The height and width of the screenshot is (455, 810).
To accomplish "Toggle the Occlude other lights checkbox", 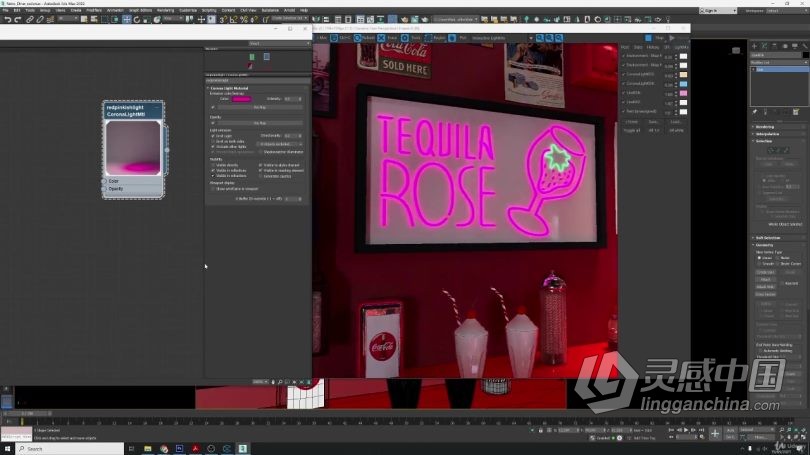I will [x=213, y=147].
